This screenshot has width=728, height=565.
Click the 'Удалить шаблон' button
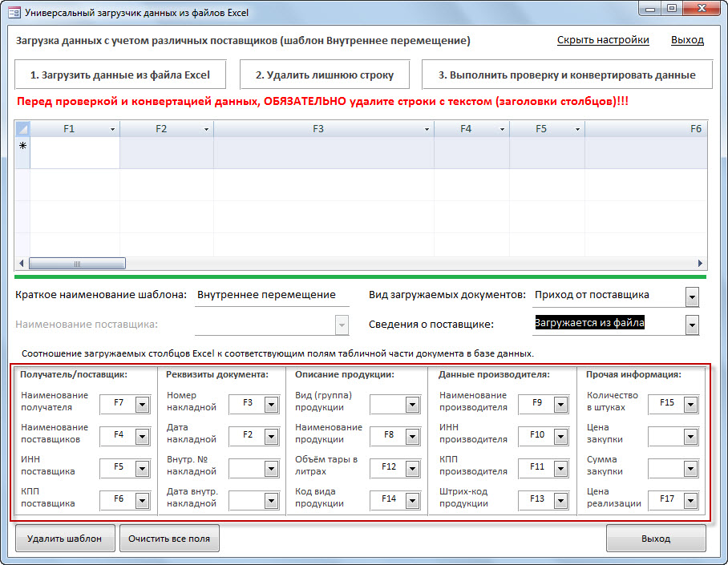(64, 538)
